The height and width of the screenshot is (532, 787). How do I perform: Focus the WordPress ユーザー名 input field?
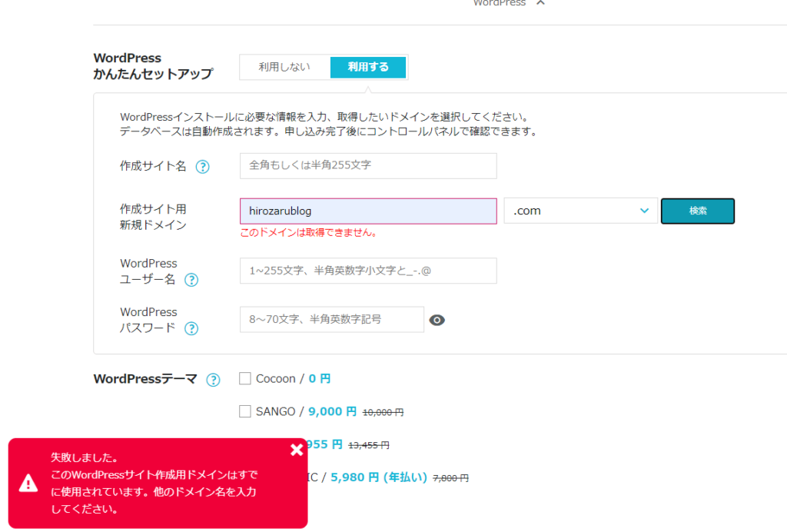(x=368, y=271)
